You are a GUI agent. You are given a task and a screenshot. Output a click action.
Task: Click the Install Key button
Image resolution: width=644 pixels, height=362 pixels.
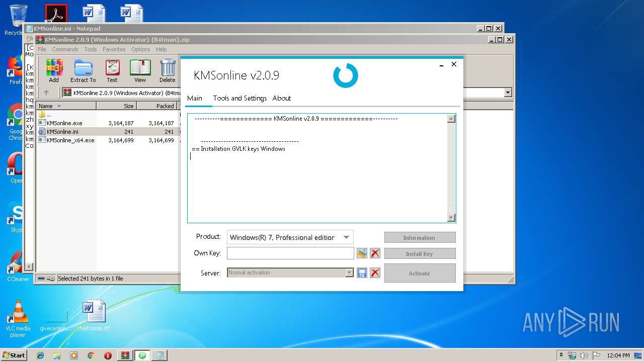click(420, 254)
